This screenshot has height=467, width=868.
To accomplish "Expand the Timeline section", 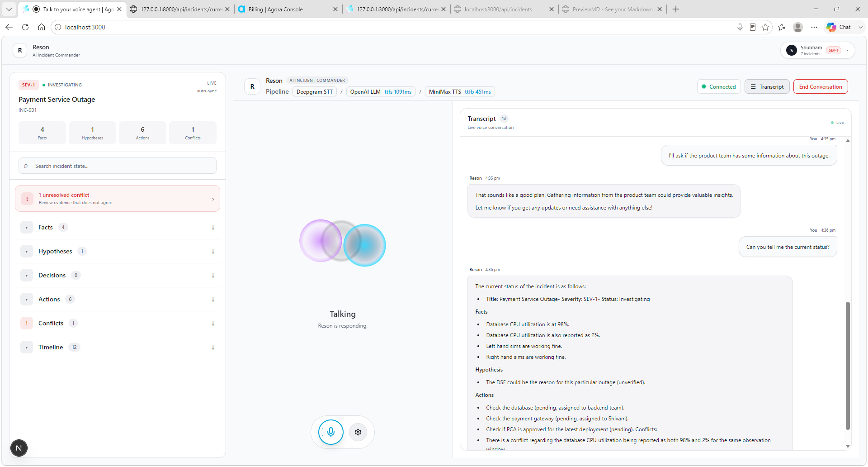I will point(118,347).
